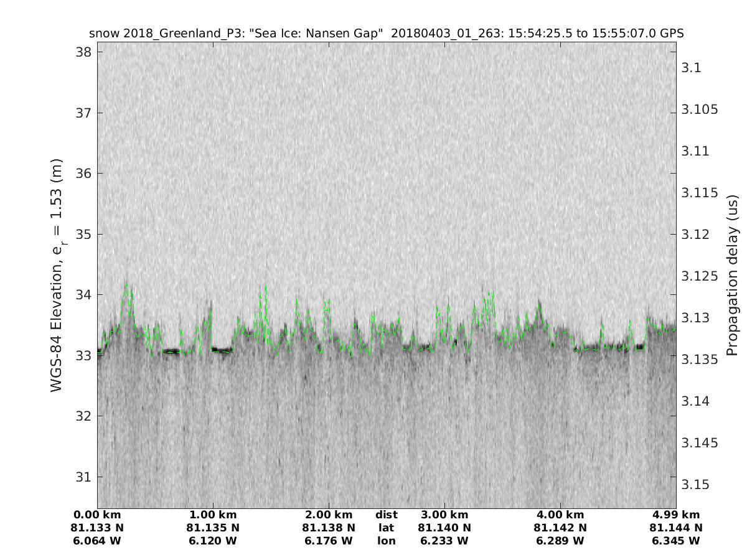This screenshot has width=747, height=560.
Task: Click the 4.99 km distance marker
Action: [x=676, y=515]
